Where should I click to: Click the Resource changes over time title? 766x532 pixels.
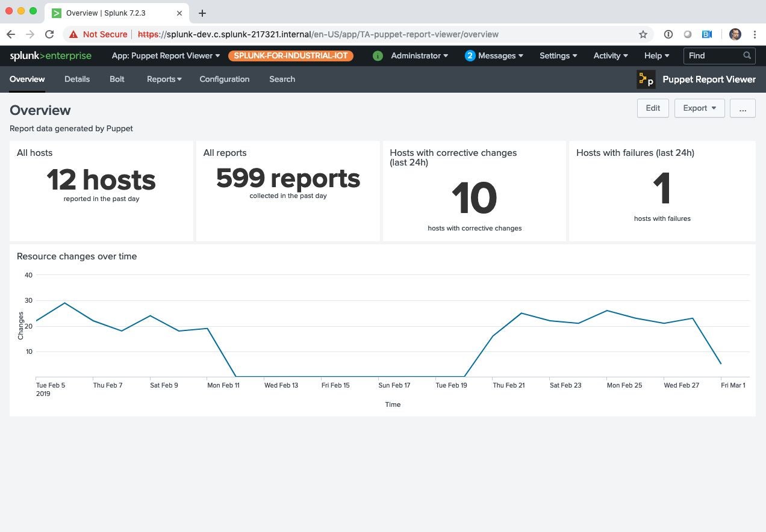(x=76, y=256)
